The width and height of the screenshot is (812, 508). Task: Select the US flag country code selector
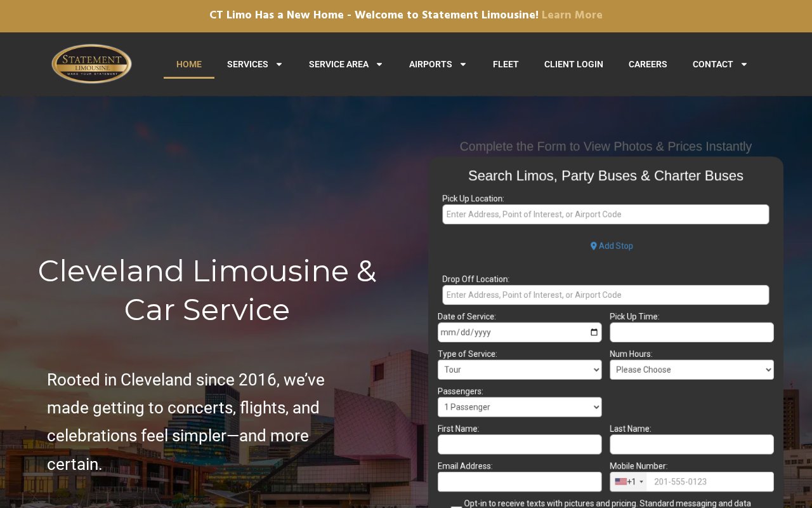coord(629,482)
